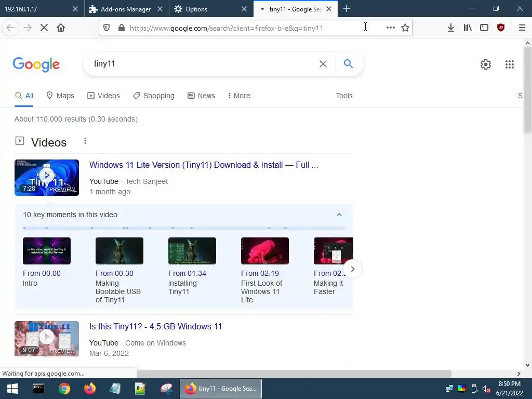Open network tray icon

(x=449, y=389)
